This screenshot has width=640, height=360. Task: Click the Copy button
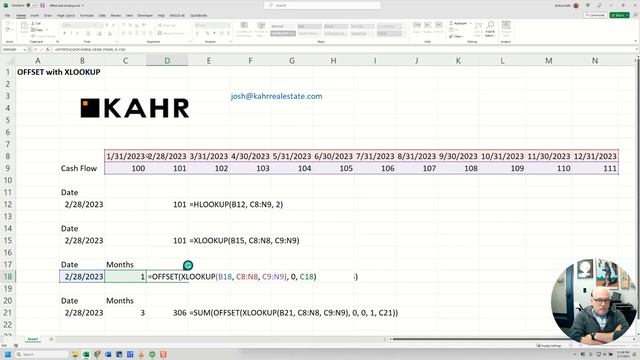pyautogui.click(x=38, y=30)
